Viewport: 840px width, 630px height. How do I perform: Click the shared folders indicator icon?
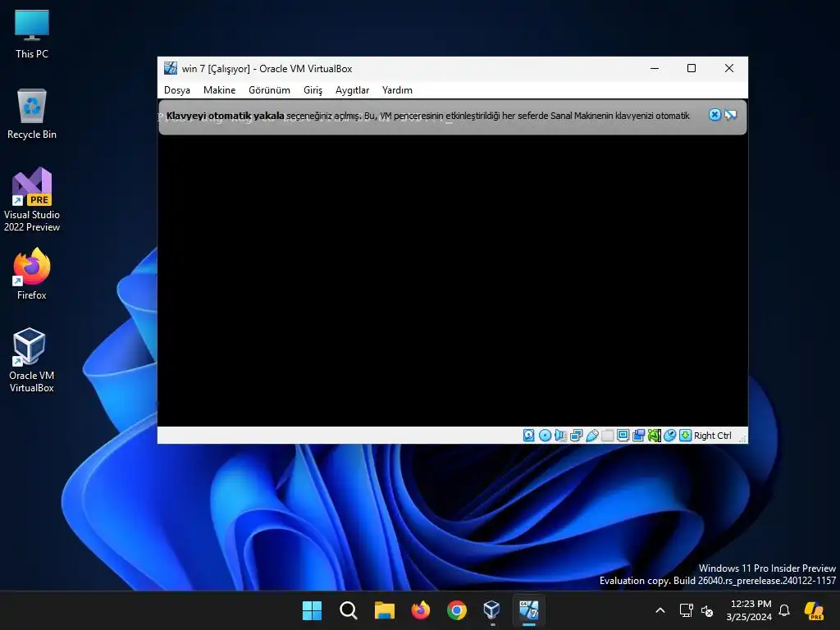pos(608,436)
